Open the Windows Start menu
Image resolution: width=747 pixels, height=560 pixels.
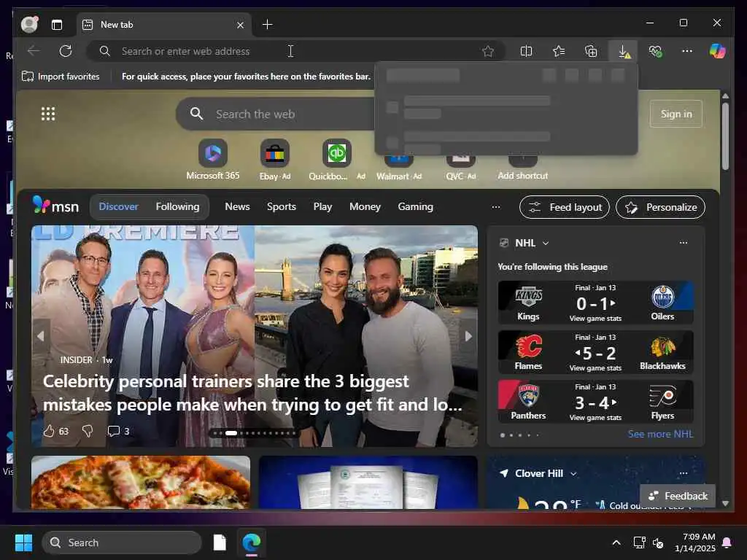tap(23, 542)
